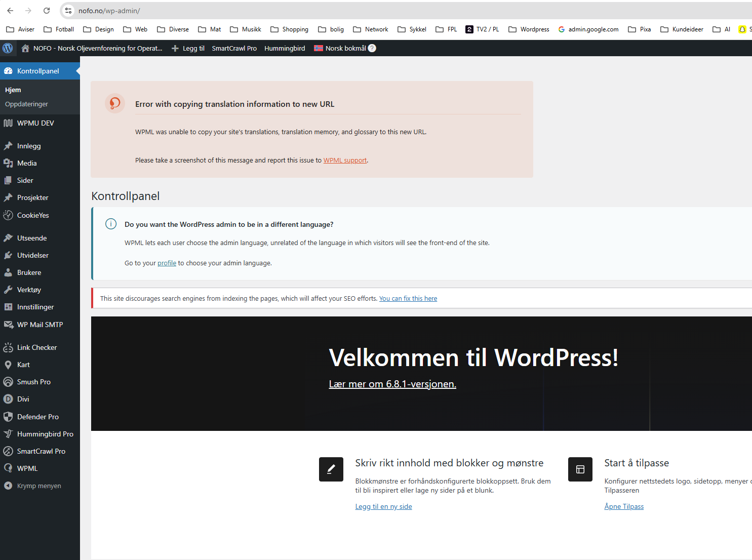Open the Kundeideer bookmarks folder

(x=682, y=29)
